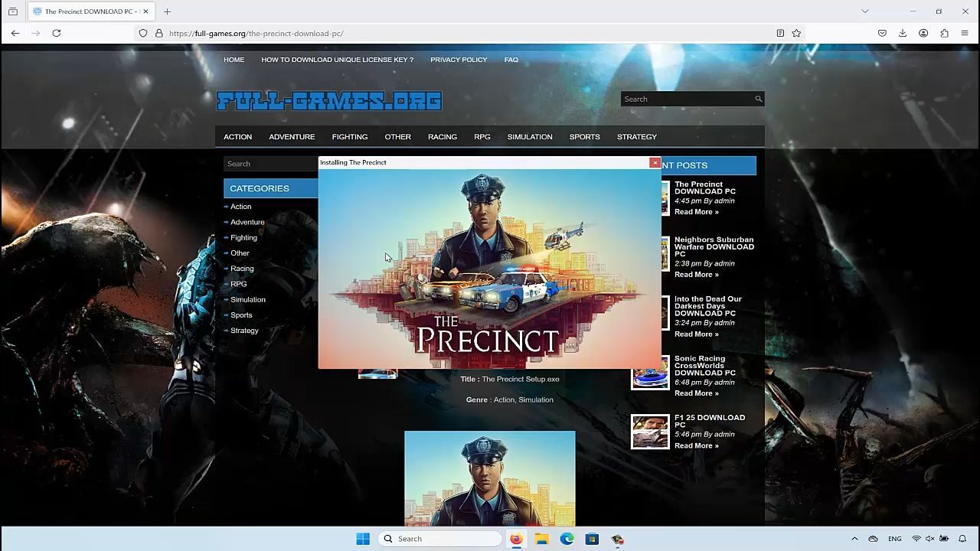Open F1 25 DOWNLOAD PC post
Screen dimensions: 980x551
710,421
